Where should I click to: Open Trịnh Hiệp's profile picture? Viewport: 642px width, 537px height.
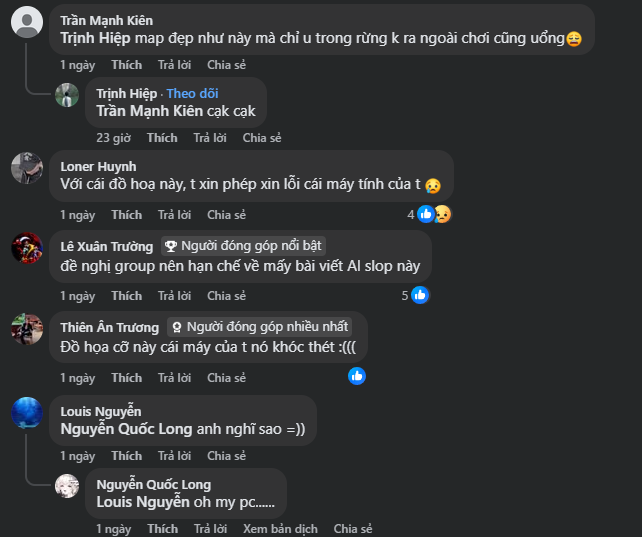[67, 95]
